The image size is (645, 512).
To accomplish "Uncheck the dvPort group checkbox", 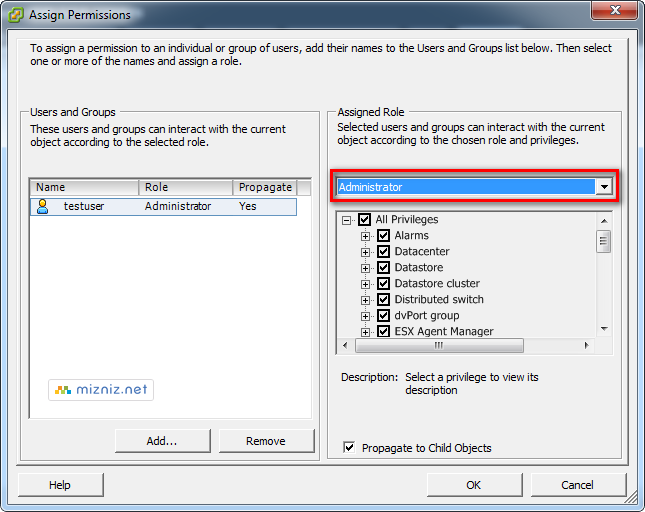I will point(383,316).
